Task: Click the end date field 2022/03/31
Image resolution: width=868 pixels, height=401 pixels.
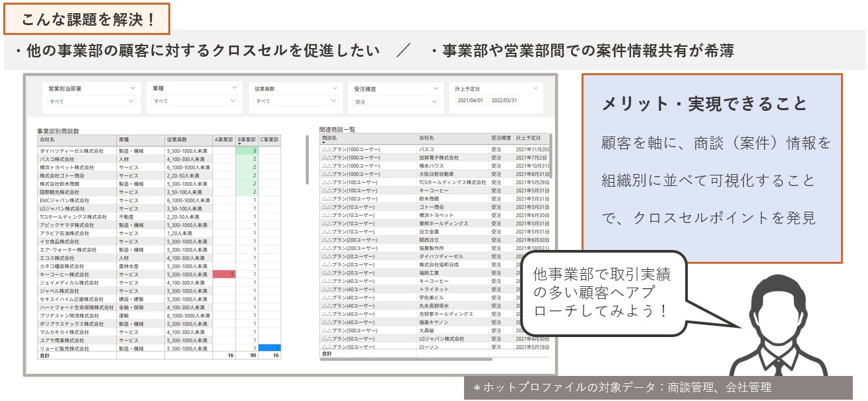Action: coord(504,101)
